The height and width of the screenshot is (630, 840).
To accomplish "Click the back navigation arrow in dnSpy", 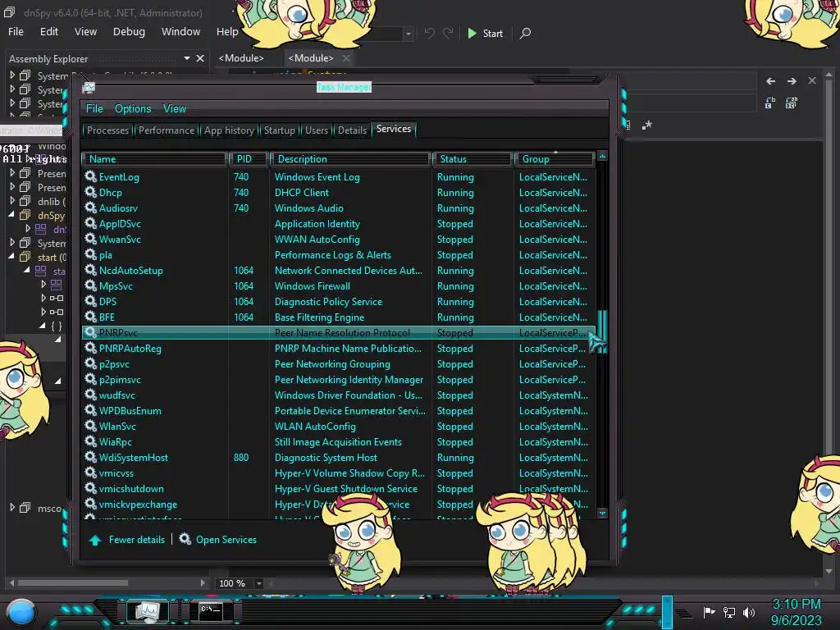I will tap(771, 81).
